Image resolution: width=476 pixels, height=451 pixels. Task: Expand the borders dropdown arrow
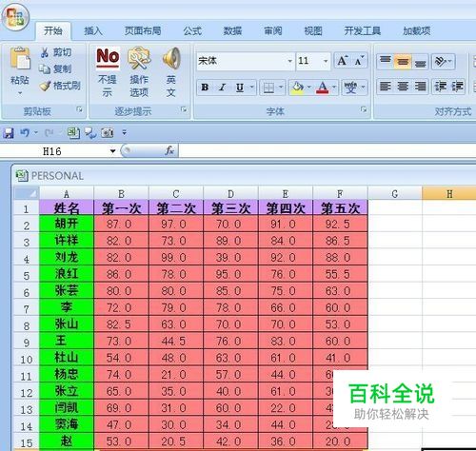281,87
